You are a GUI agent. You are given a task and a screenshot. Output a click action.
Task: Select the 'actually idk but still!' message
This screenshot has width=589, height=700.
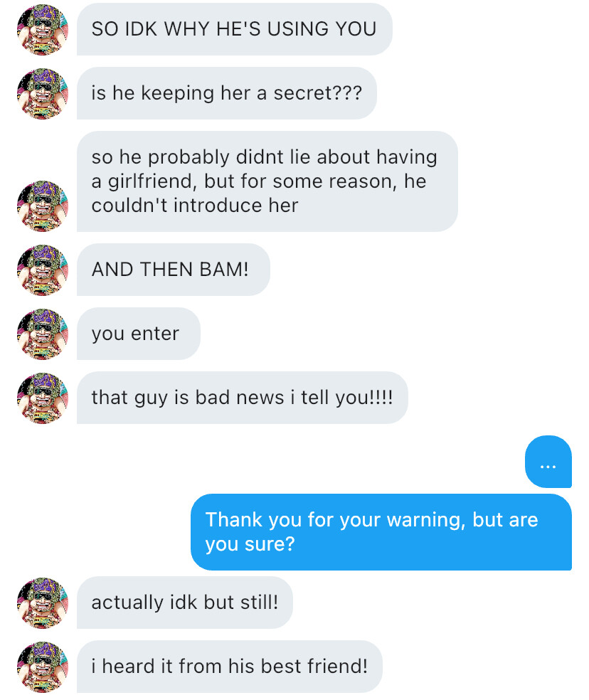(x=184, y=603)
